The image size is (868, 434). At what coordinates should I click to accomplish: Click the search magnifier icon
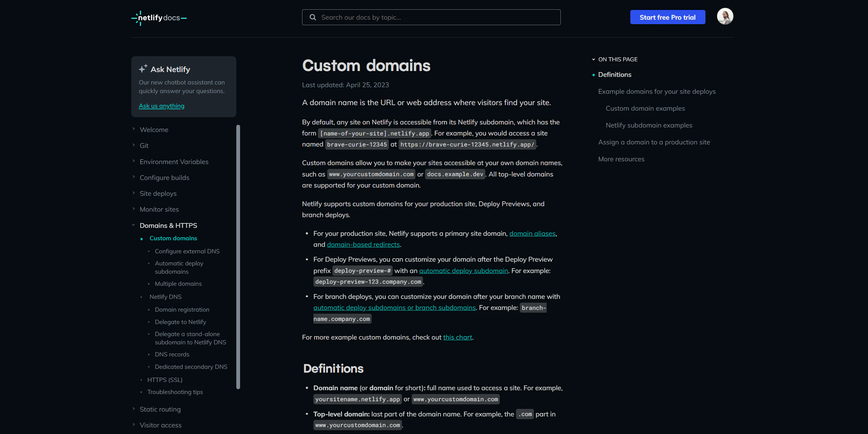[313, 17]
